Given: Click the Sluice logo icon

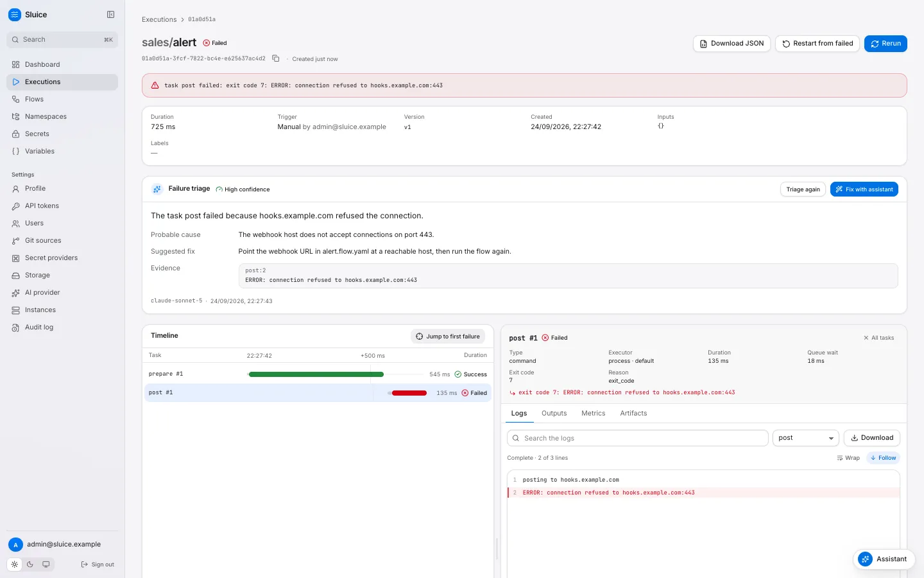Looking at the screenshot, I should pyautogui.click(x=15, y=15).
